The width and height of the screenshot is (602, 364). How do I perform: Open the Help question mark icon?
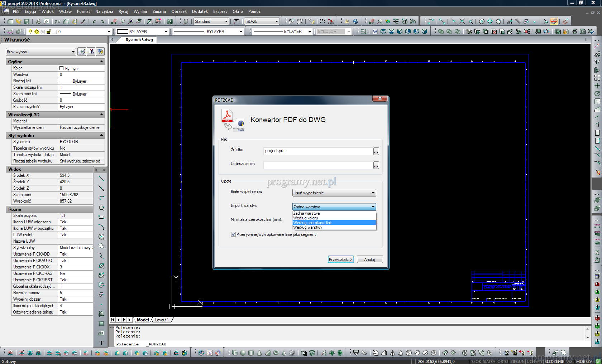click(x=170, y=21)
